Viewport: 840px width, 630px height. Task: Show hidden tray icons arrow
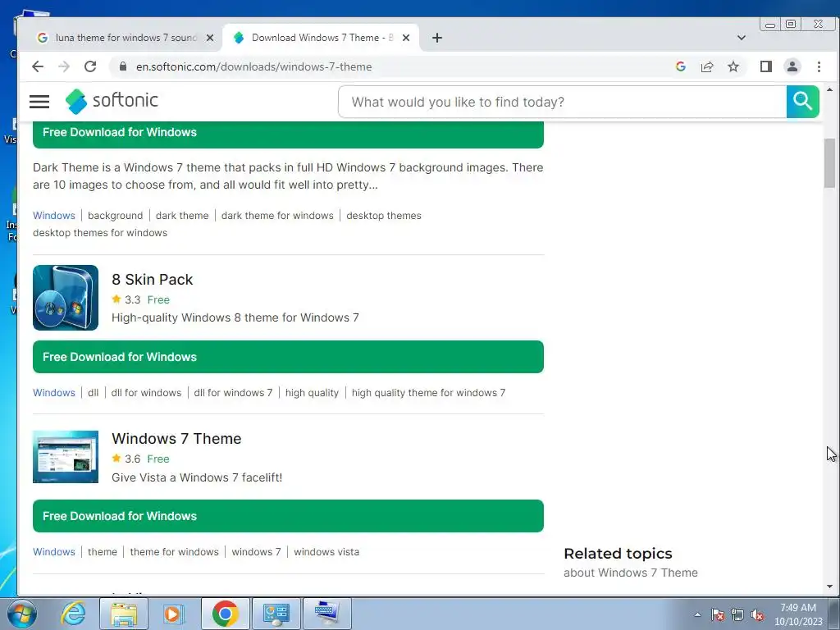point(697,614)
